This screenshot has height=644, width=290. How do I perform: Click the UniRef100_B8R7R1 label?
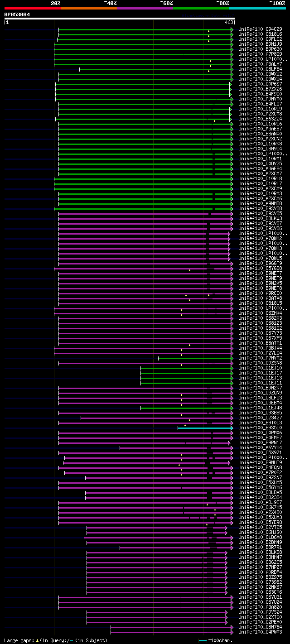click(x=260, y=548)
